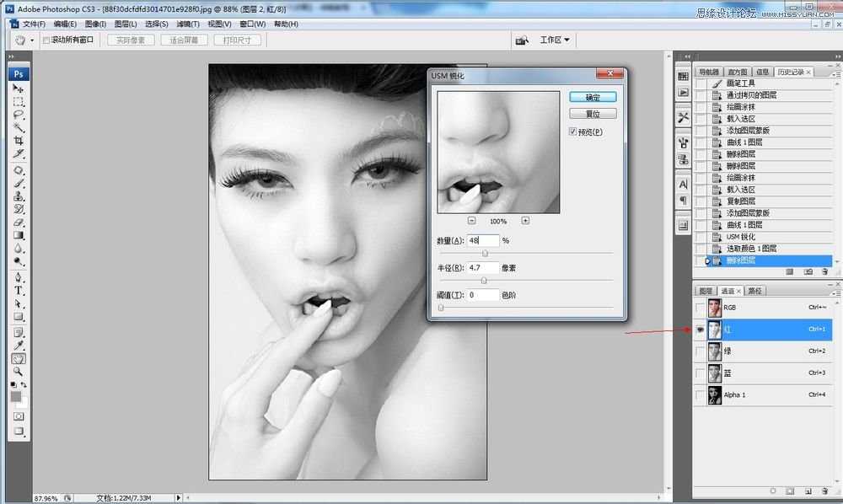The width and height of the screenshot is (843, 504).
Task: Select the Dodge tool
Action: (x=19, y=261)
